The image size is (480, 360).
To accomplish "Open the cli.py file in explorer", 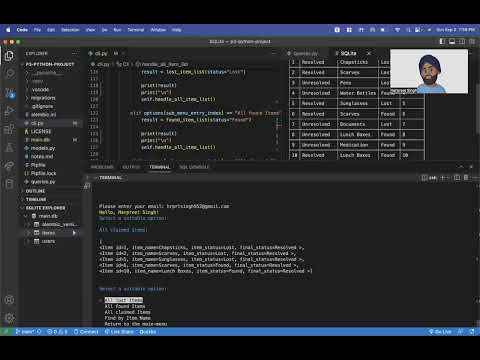I will (37, 123).
